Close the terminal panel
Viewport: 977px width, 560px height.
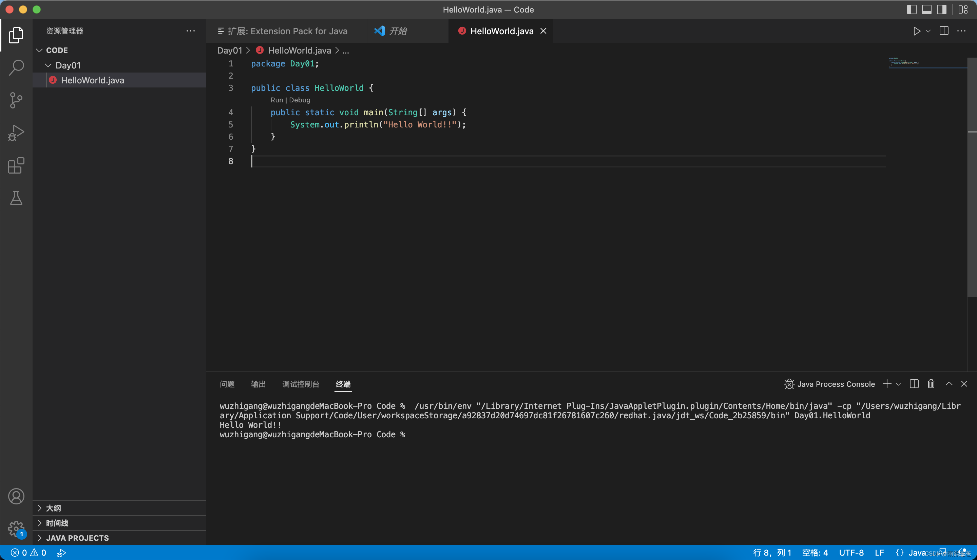pos(964,384)
